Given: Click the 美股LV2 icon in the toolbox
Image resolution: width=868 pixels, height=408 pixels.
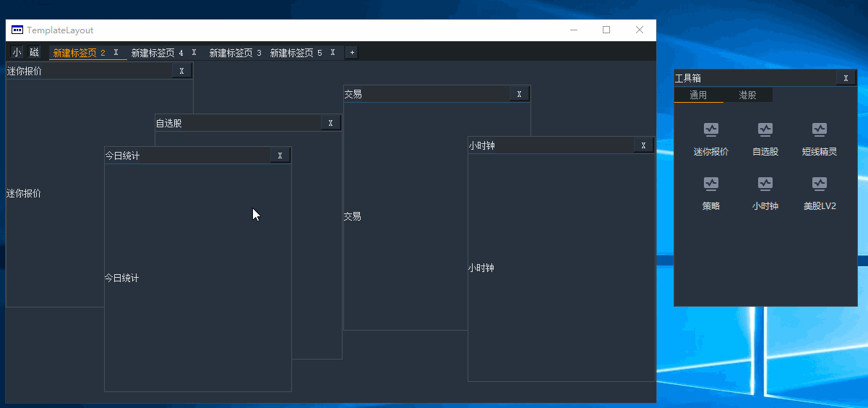Looking at the screenshot, I should pos(820,184).
